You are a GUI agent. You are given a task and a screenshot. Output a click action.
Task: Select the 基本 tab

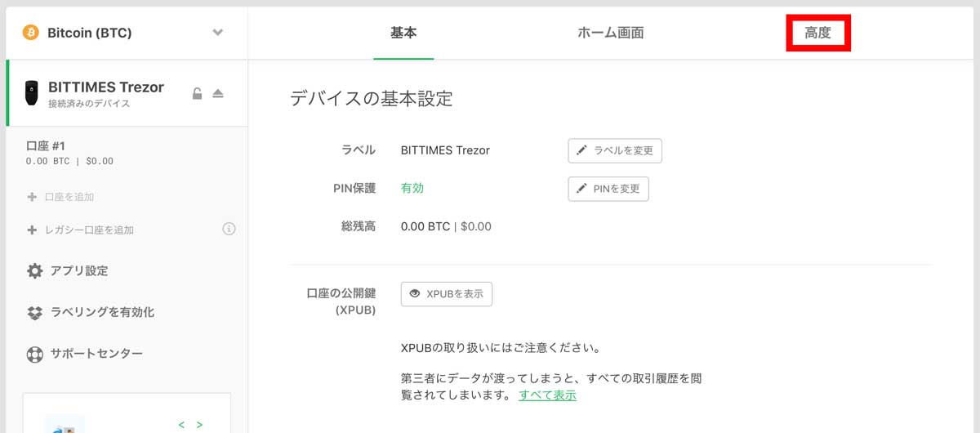click(403, 33)
